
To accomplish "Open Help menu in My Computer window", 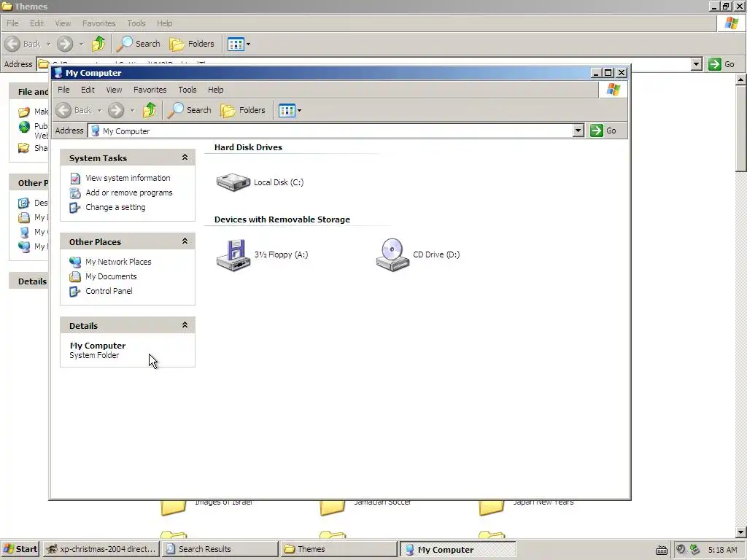I will tap(215, 90).
